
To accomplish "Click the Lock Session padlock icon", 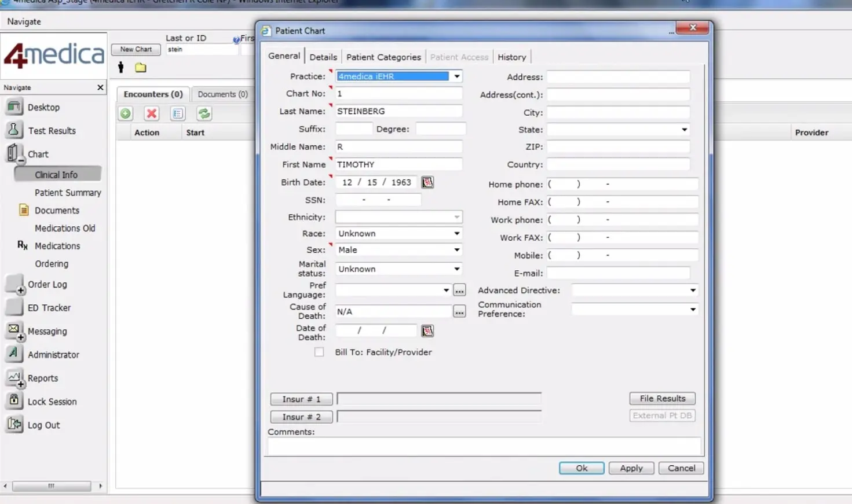I will [x=14, y=400].
